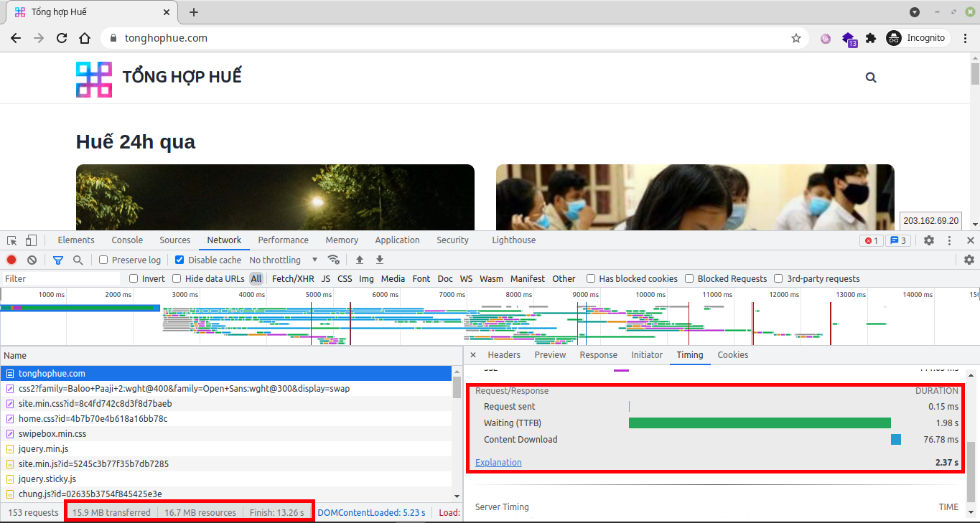Viewport: 980px width, 523px height.
Task: Enable the 3rd-party requests checkbox
Action: [778, 278]
